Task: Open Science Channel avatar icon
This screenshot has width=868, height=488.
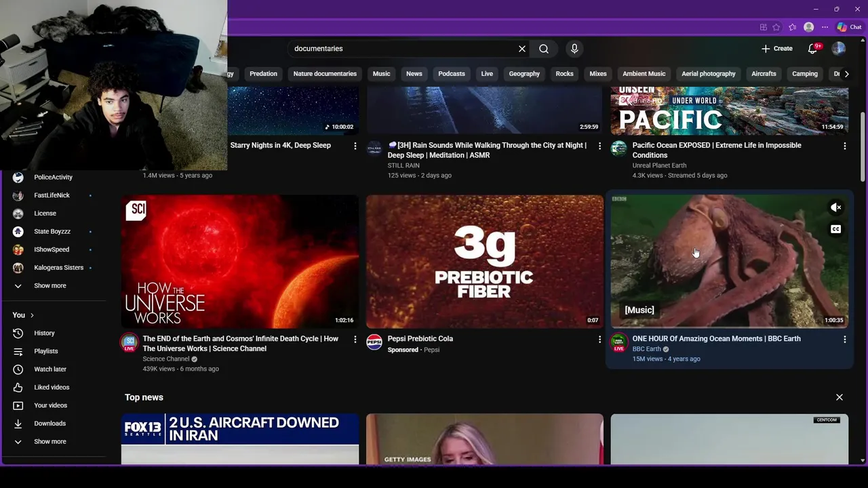Action: (x=129, y=342)
